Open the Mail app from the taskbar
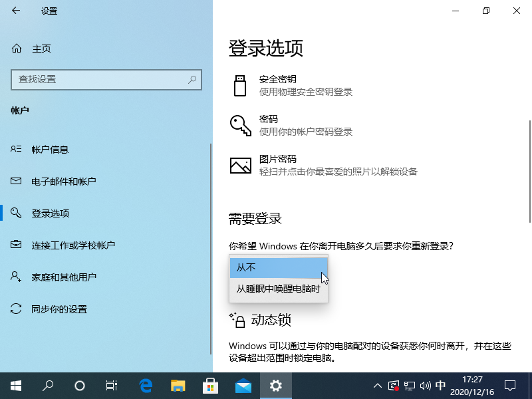The image size is (532, 399). tap(243, 386)
